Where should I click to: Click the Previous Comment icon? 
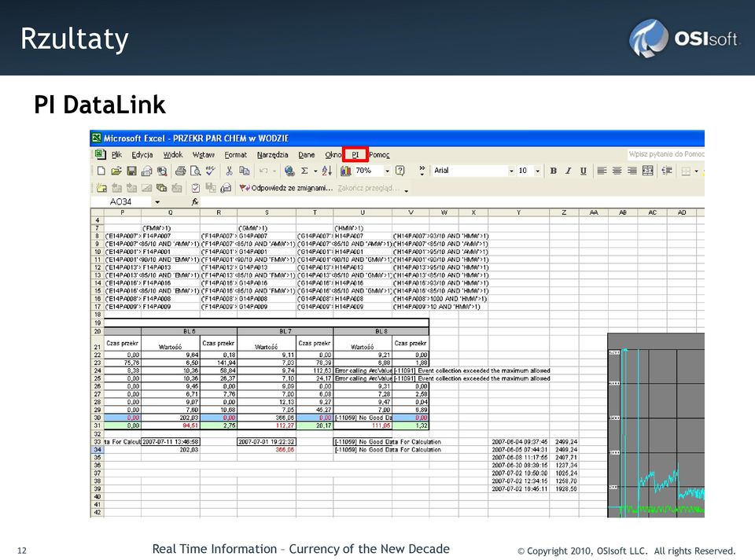tap(116, 188)
